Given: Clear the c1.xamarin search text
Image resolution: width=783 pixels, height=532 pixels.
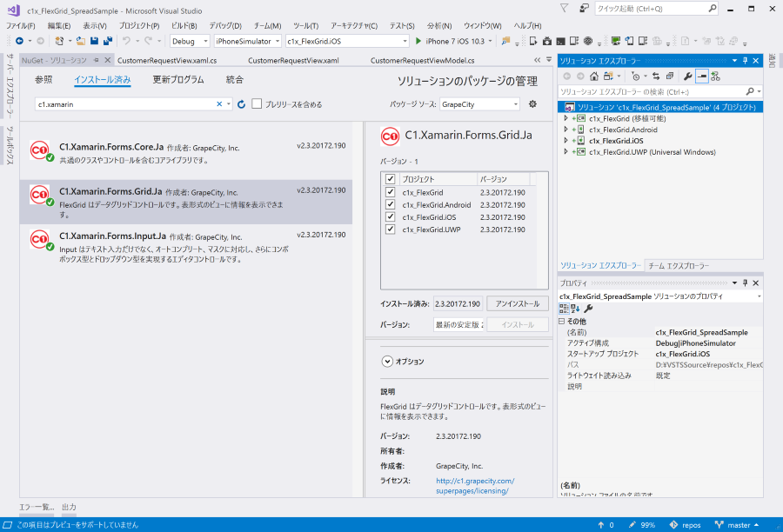Looking at the screenshot, I should click(x=219, y=104).
